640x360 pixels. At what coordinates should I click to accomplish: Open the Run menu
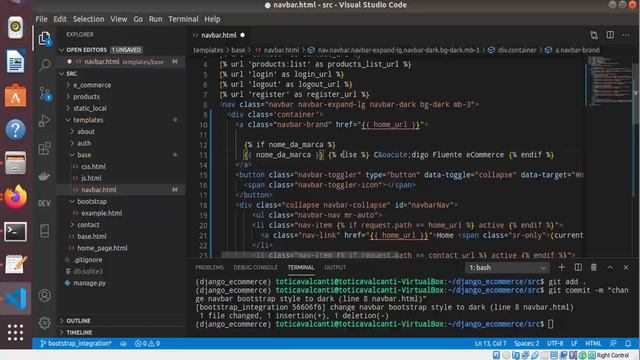[155, 19]
